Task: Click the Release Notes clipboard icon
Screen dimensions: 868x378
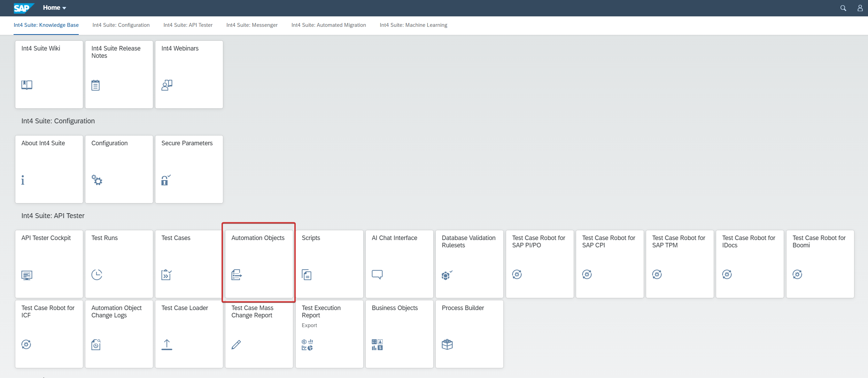Action: point(95,85)
